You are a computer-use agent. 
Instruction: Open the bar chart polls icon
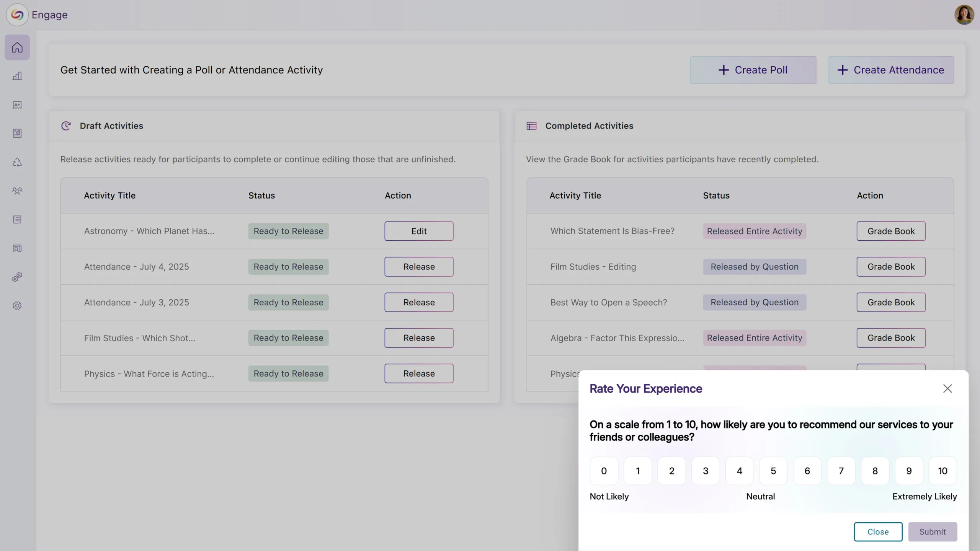tap(17, 76)
